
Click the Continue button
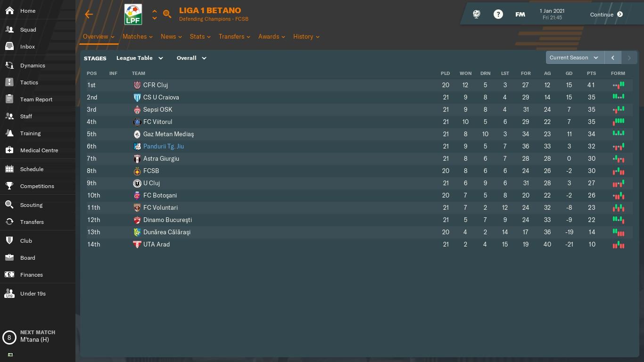click(x=606, y=14)
